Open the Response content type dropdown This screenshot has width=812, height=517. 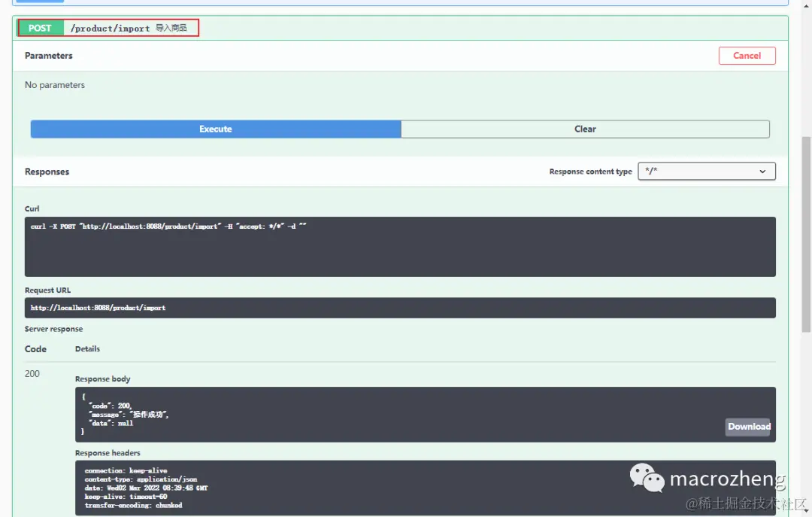pyautogui.click(x=706, y=171)
